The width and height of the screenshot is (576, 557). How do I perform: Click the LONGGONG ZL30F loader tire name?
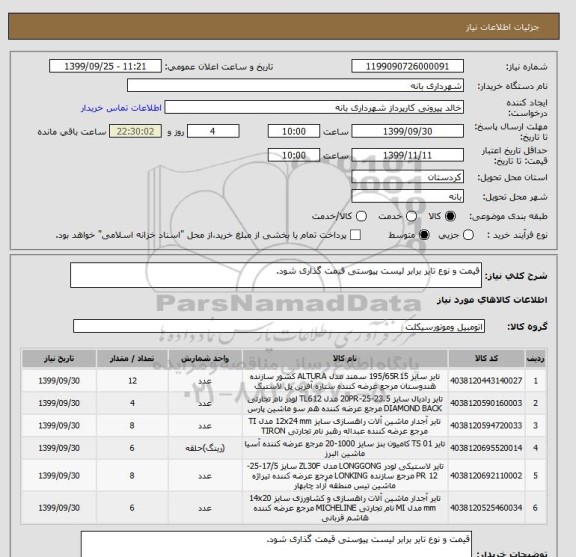tap(345, 476)
